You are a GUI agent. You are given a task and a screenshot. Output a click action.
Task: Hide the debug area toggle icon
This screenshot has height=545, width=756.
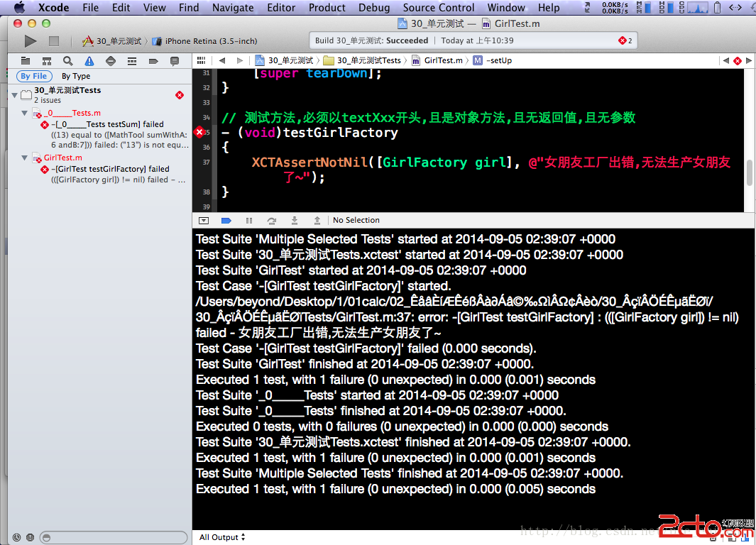(x=204, y=221)
